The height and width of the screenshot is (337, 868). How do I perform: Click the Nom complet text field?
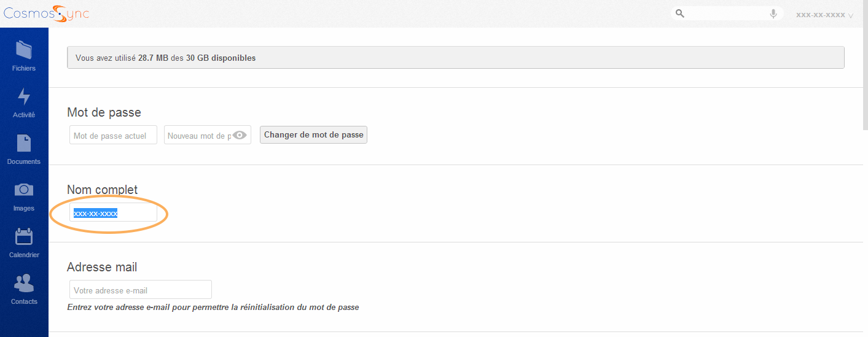[x=113, y=213]
